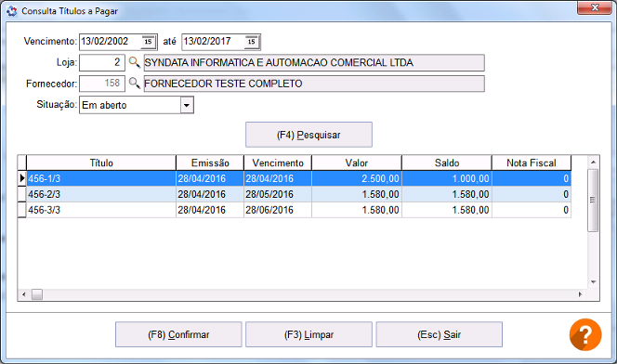Viewport: 617px width, 364px height.
Task: Click the Loja search magnifier icon
Action: [134, 62]
